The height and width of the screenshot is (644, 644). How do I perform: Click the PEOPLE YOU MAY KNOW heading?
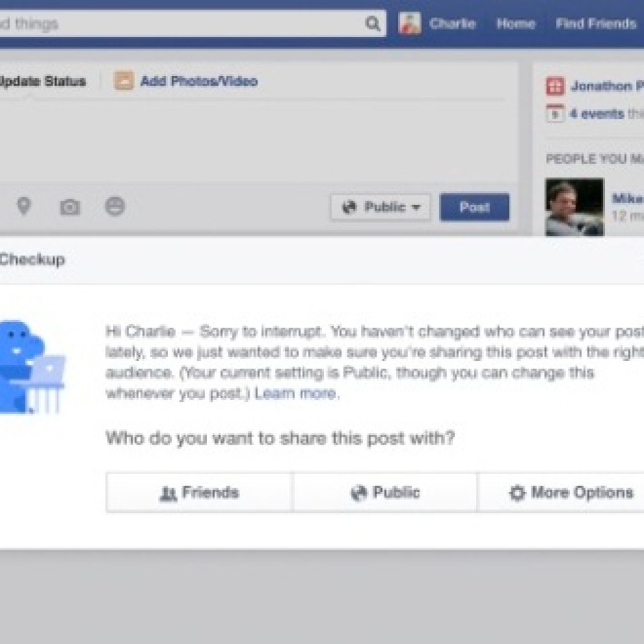pos(595,159)
